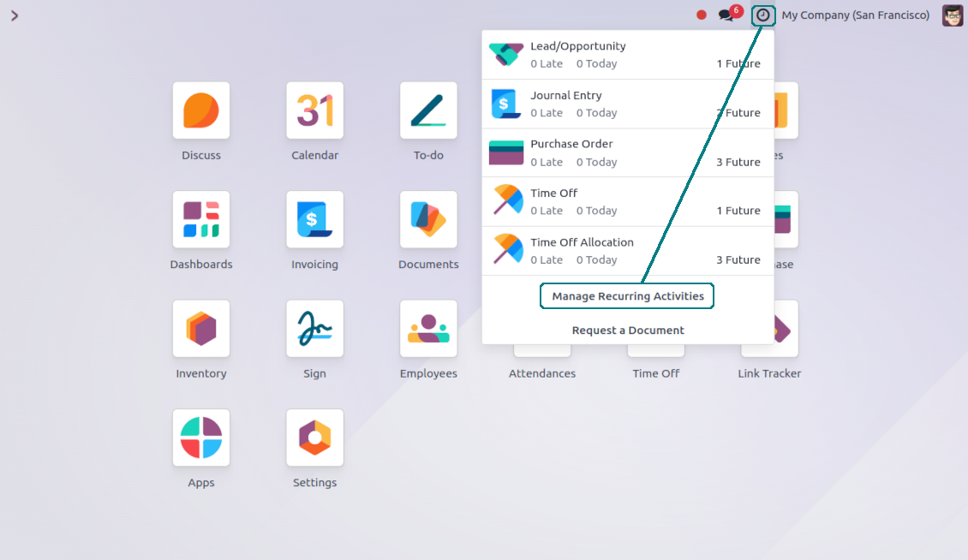Open the Dashboards app
This screenshot has height=560, width=968.
click(x=201, y=220)
